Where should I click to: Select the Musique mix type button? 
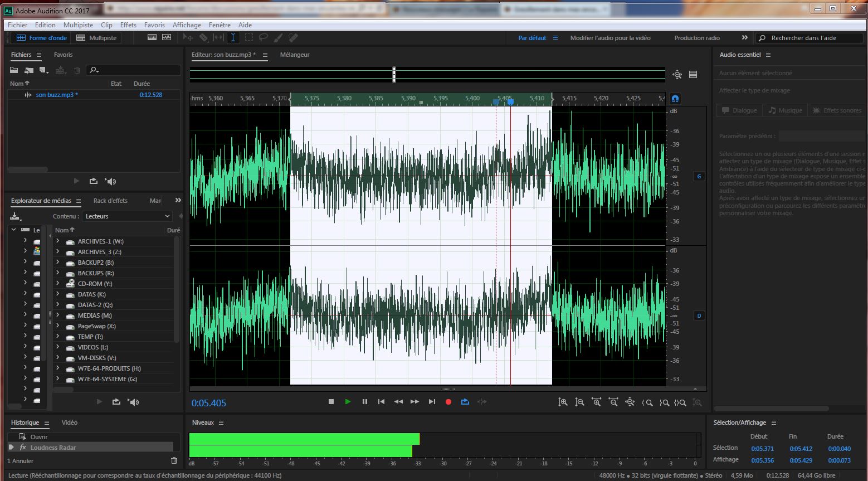pyautogui.click(x=785, y=110)
